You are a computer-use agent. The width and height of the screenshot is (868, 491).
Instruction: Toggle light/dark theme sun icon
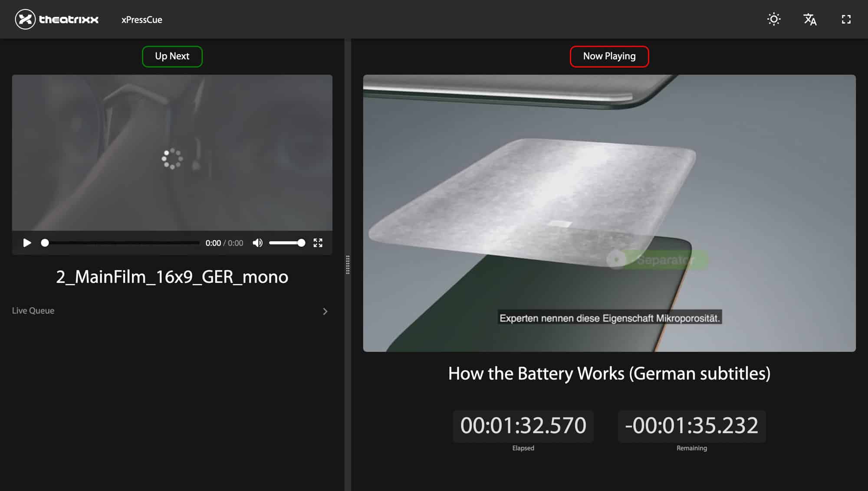pyautogui.click(x=773, y=20)
